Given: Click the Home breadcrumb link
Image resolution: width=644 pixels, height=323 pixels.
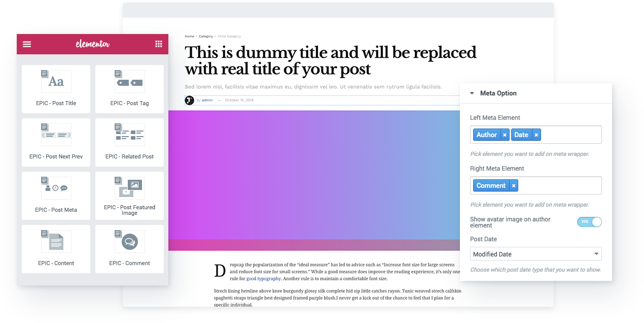Looking at the screenshot, I should [x=189, y=37].
